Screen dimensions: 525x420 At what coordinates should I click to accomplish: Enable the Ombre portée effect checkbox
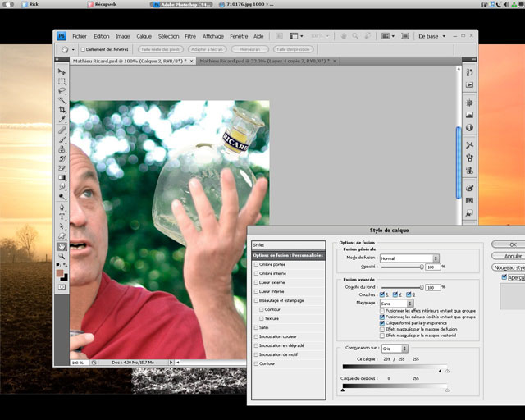point(256,264)
